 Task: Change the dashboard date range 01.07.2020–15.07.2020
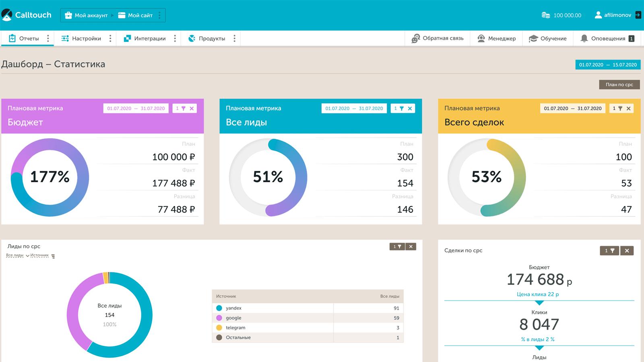click(608, 65)
